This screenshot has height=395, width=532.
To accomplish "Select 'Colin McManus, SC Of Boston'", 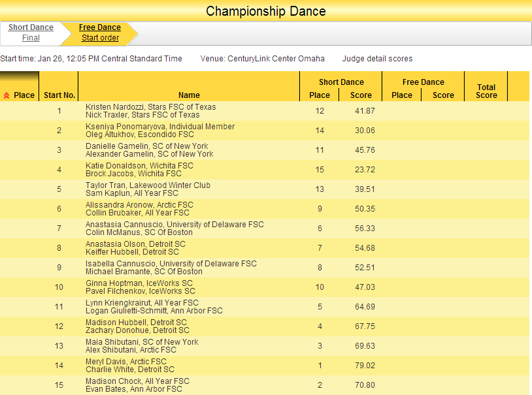I will tap(139, 232).
